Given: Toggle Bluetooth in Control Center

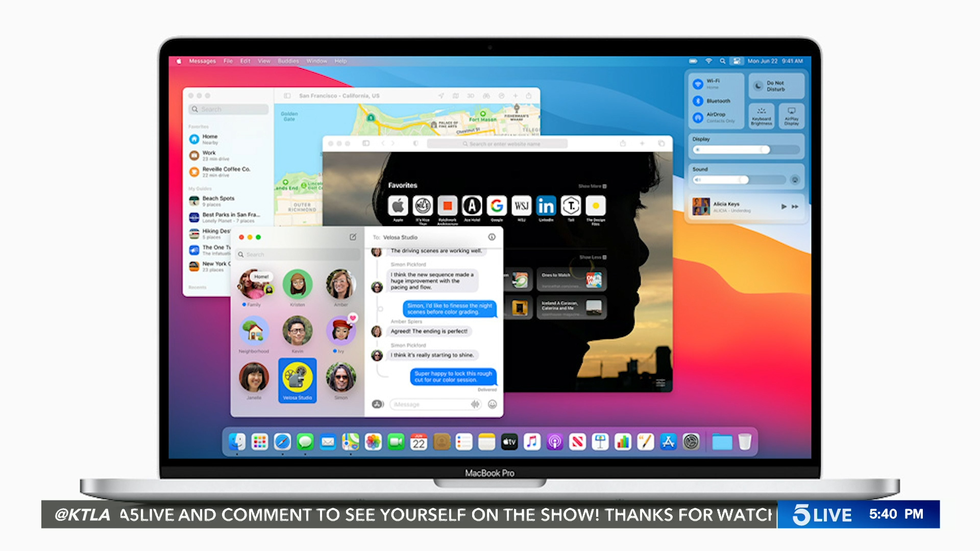Looking at the screenshot, I should click(x=698, y=101).
